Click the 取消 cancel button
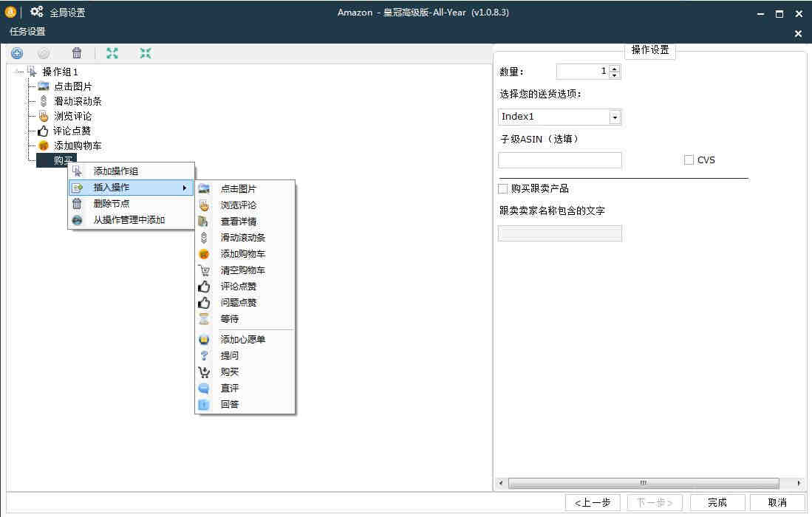Image resolution: width=812 pixels, height=517 pixels. coord(777,502)
